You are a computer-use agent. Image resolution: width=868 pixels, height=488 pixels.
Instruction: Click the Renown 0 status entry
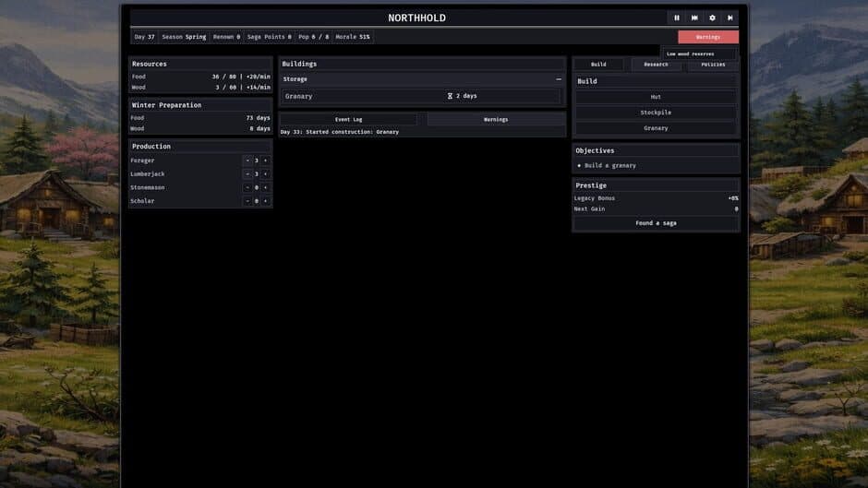[226, 37]
